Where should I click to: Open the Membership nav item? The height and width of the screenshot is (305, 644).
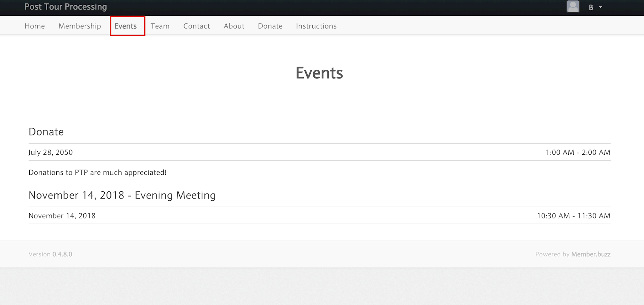point(80,26)
